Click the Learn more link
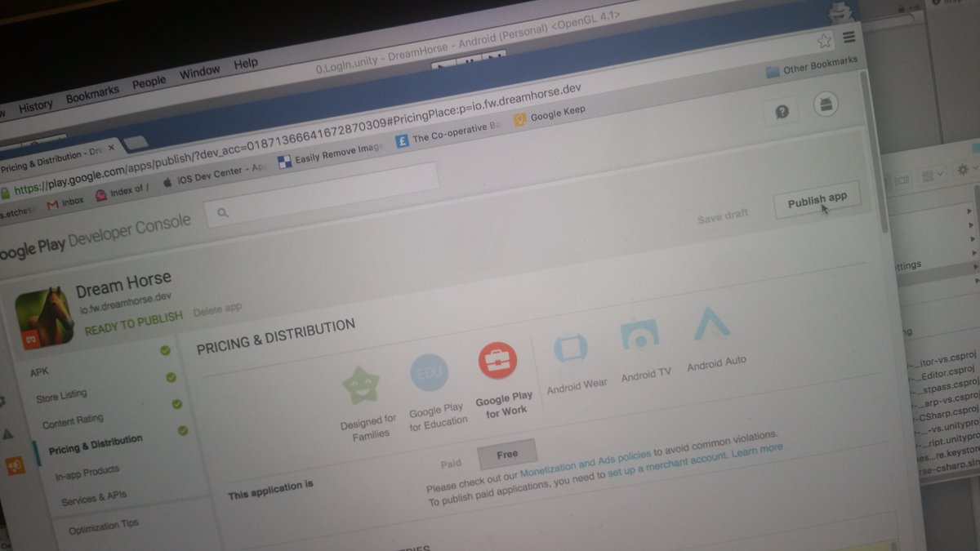The width and height of the screenshot is (980, 551). click(756, 449)
